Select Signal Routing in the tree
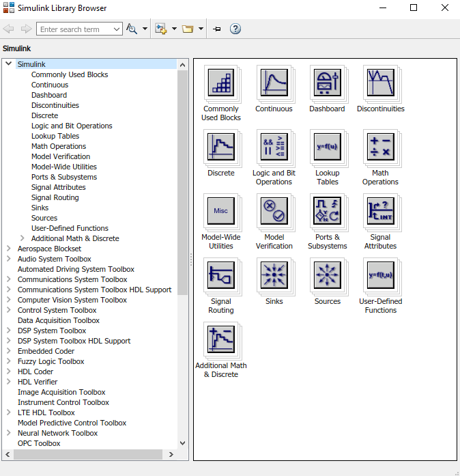460x476 pixels. pos(55,197)
